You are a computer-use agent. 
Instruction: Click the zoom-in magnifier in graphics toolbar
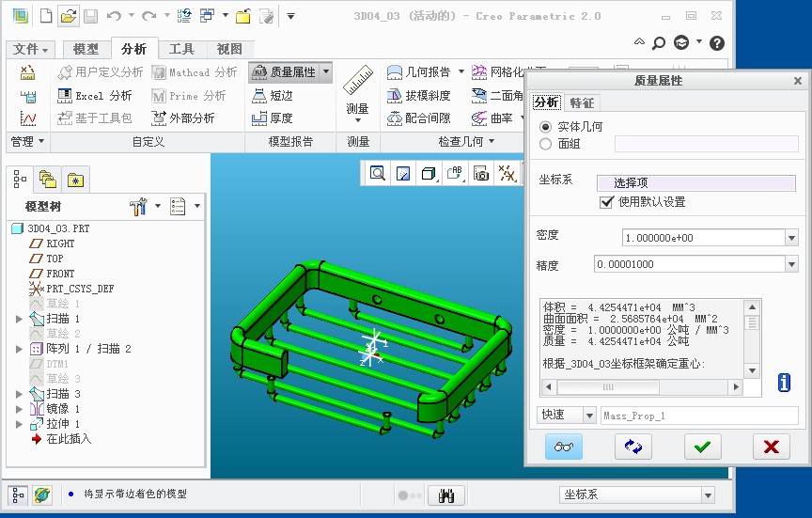click(377, 173)
